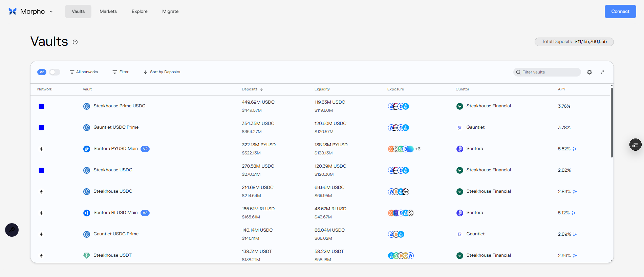This screenshot has height=277, width=644.
Task: Open the Migrate tab
Action: pyautogui.click(x=170, y=12)
